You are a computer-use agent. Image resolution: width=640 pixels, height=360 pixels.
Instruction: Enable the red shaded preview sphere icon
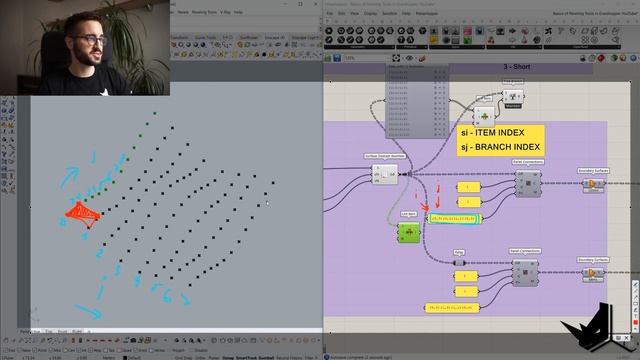pyautogui.click(x=601, y=58)
